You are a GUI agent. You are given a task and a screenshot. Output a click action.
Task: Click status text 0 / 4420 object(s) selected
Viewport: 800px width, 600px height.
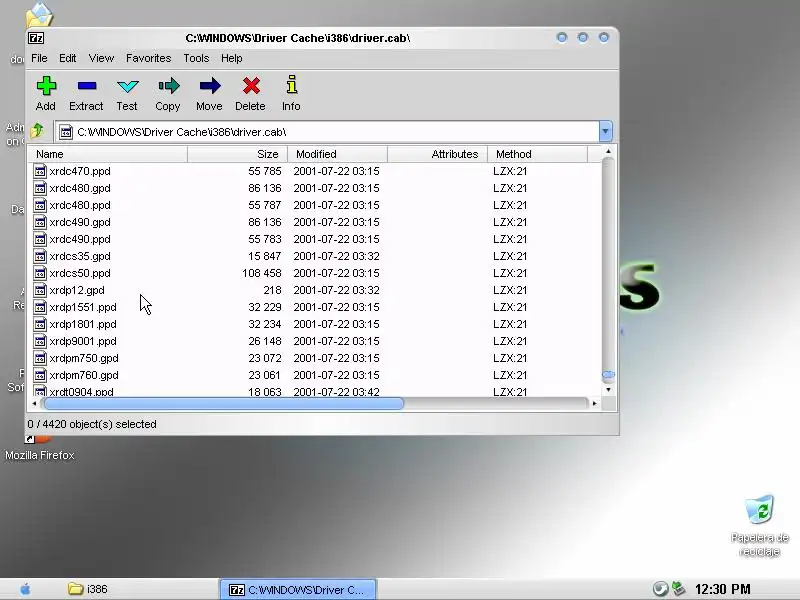pyautogui.click(x=92, y=424)
